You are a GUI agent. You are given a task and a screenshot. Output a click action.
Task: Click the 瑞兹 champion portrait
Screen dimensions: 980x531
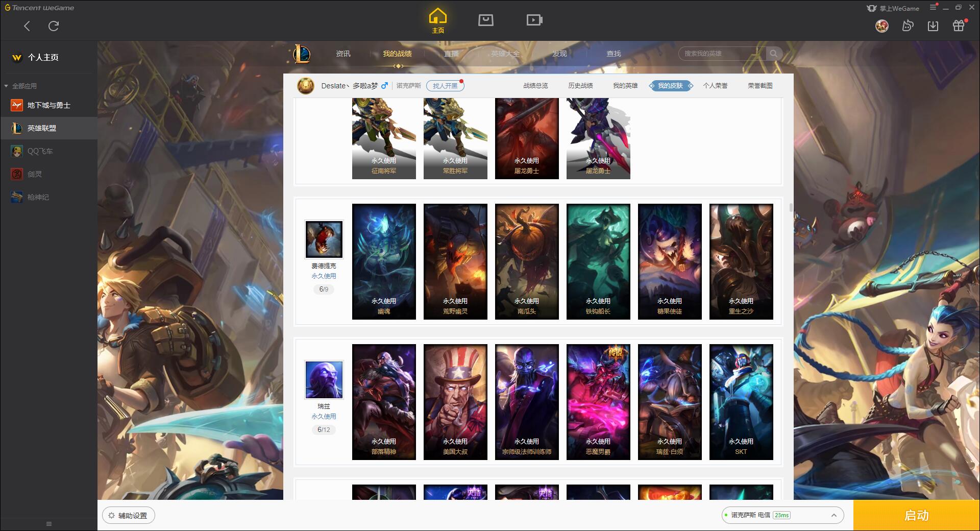324,379
